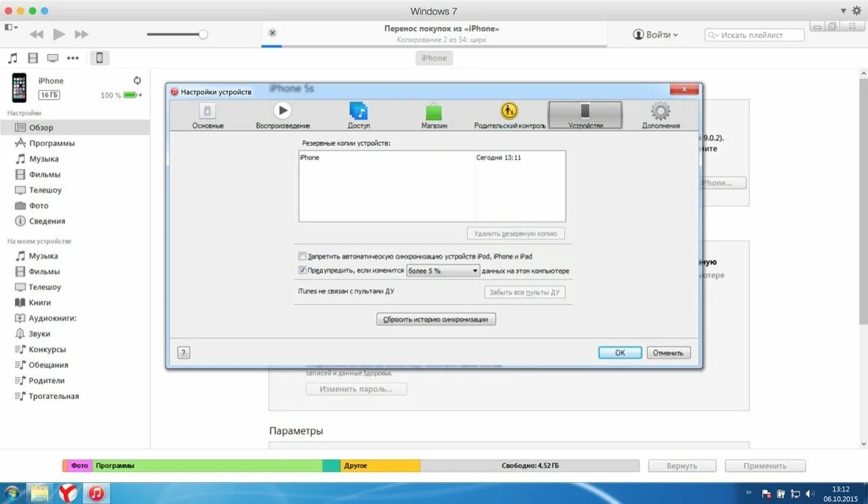The image size is (868, 504).
Task: Open the Воспроизведение preferences tab
Action: coord(283,115)
